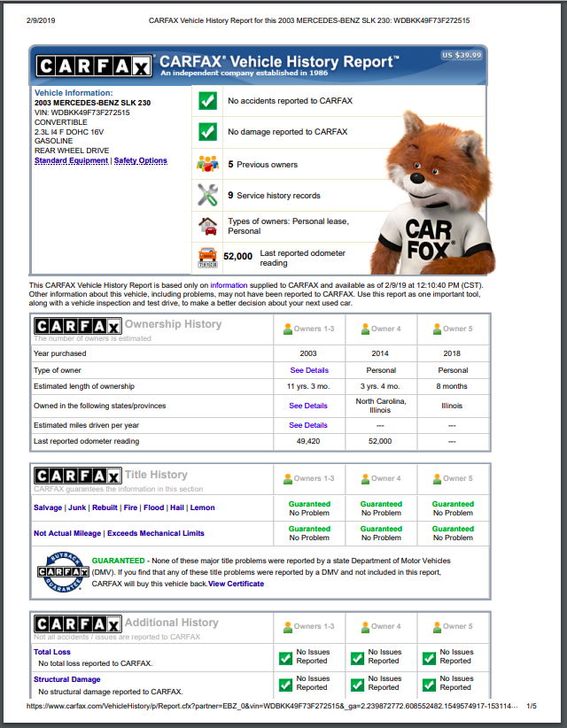567x728 pixels.
Task: Click the Owner 5 person icon in Additional History
Action: pyautogui.click(x=437, y=627)
